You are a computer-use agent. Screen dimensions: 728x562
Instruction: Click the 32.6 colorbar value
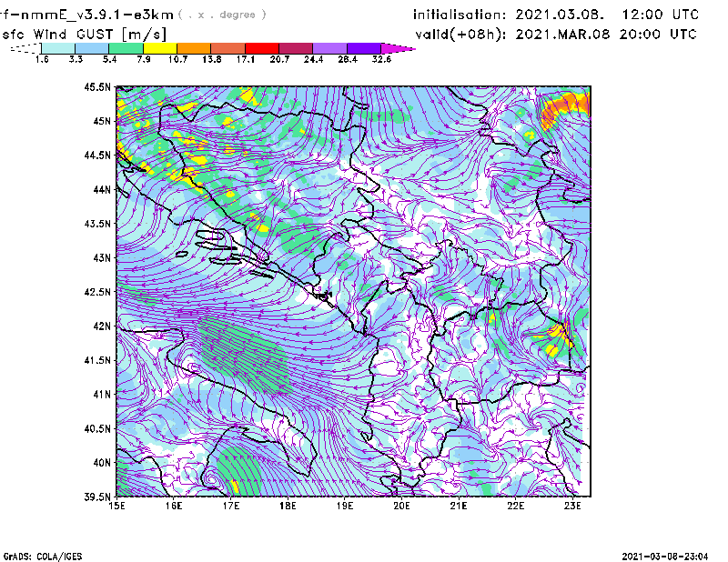pos(381,59)
